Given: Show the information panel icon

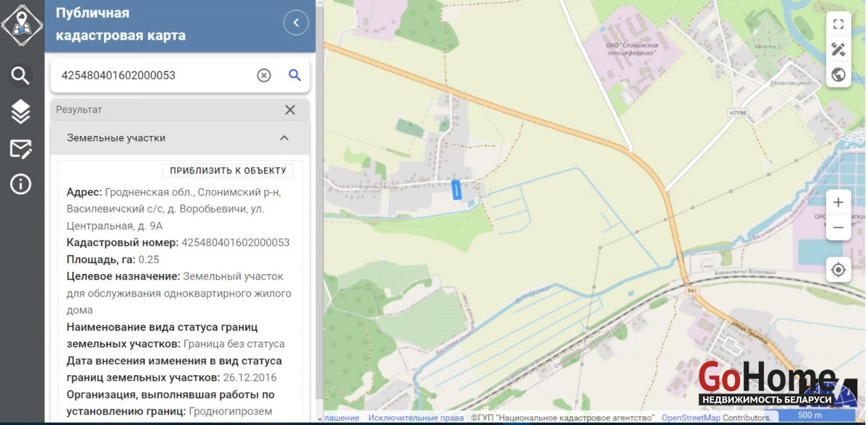Looking at the screenshot, I should [20, 184].
